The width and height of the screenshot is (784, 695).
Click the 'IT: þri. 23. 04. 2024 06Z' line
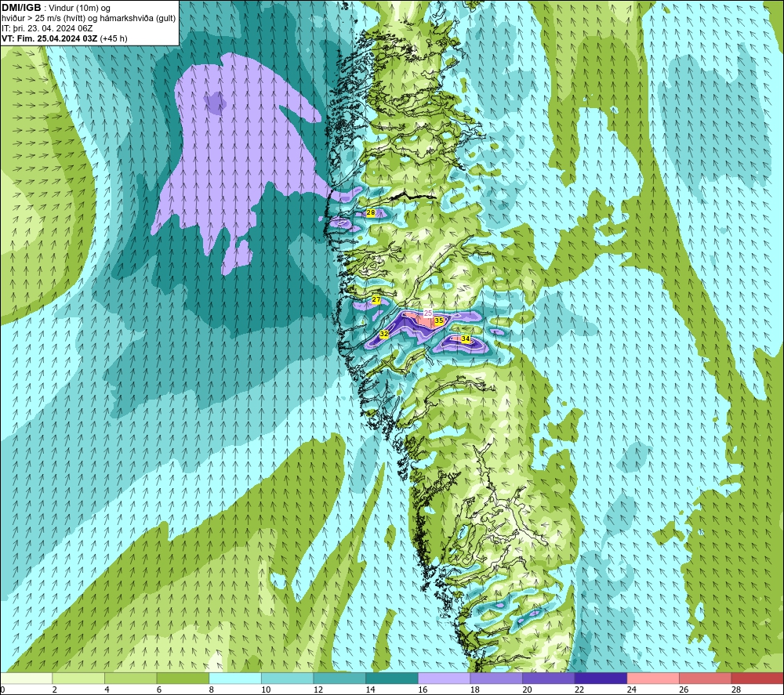tap(47, 28)
